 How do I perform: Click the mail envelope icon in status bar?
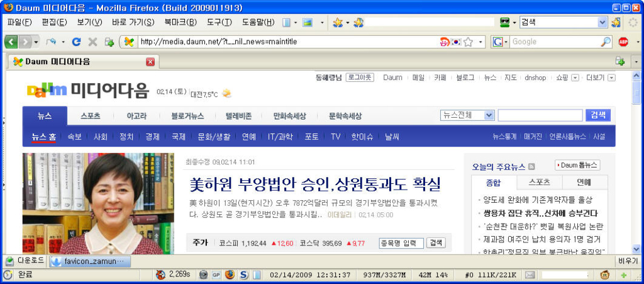point(530,275)
